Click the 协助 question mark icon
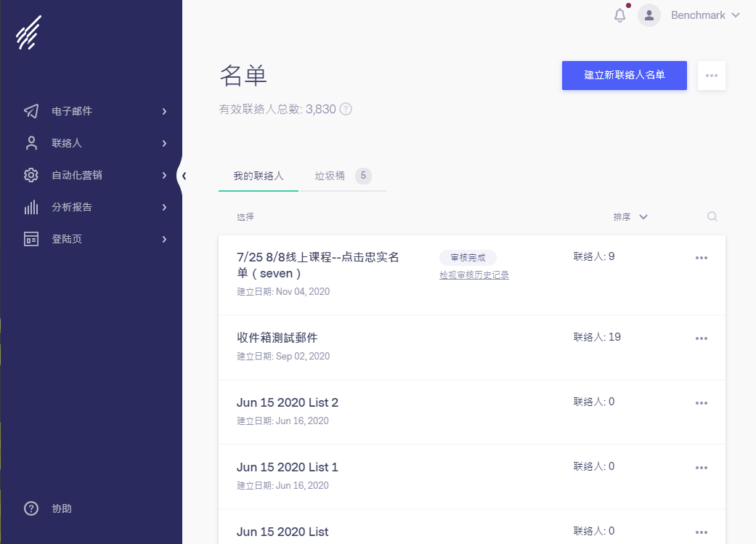Screen dimensions: 756x544 click(x=31, y=508)
